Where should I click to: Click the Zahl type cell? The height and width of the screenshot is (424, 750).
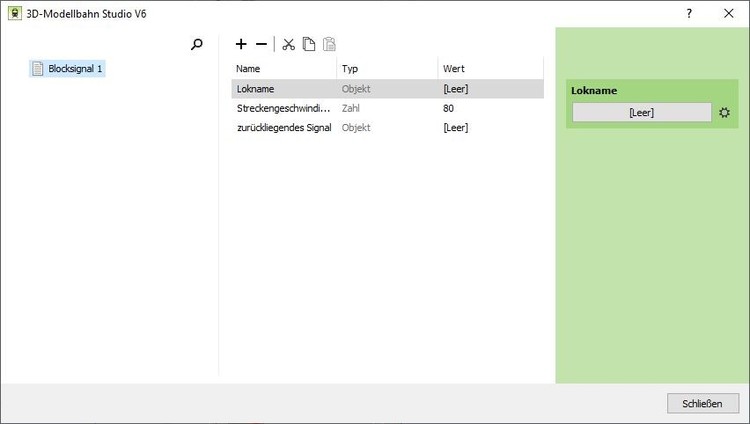[x=351, y=108]
